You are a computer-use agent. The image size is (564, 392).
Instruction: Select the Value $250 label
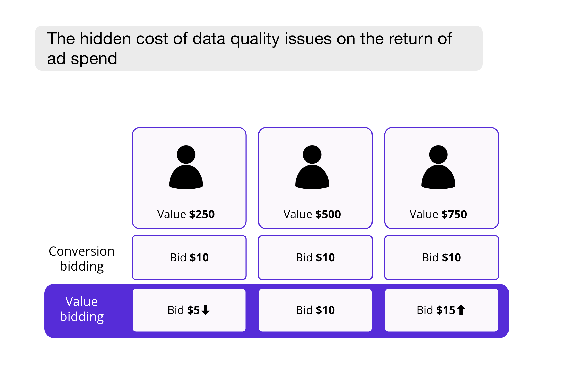click(186, 214)
